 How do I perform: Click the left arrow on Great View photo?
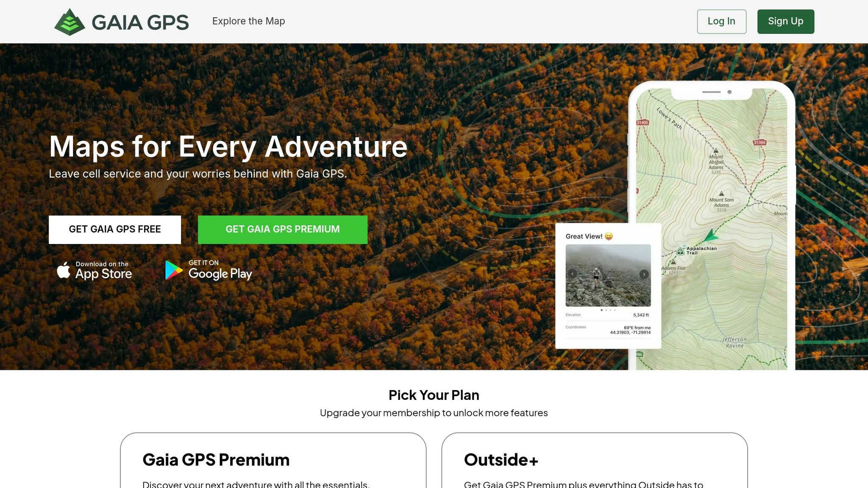click(x=573, y=274)
